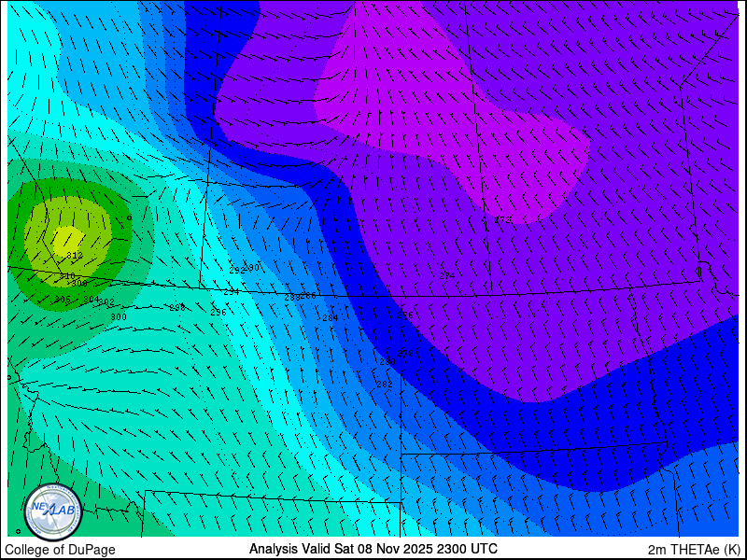Click the 276 contour label
Viewport: 747px width, 560px height.
point(405,315)
